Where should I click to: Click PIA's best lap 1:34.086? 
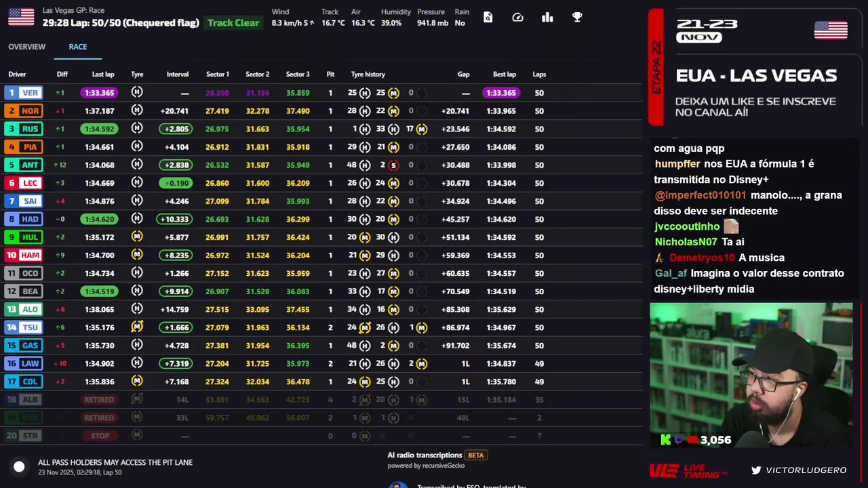click(x=501, y=147)
